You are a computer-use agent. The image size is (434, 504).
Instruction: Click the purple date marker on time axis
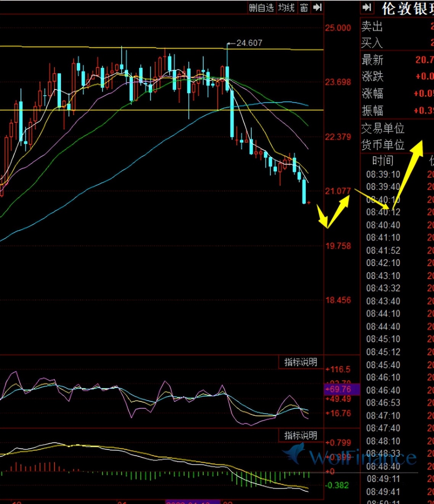point(193,501)
